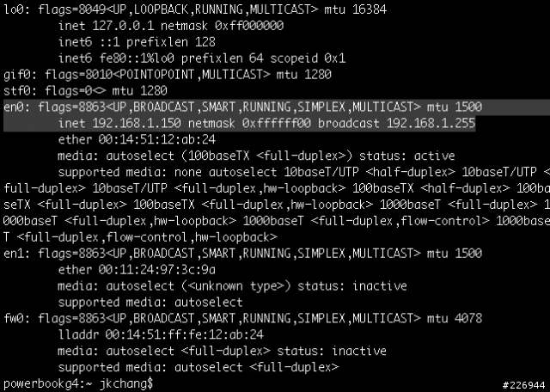Click the powerbookg4 shell prompt line
Image resolution: width=550 pixels, height=392 pixels.
(x=77, y=383)
